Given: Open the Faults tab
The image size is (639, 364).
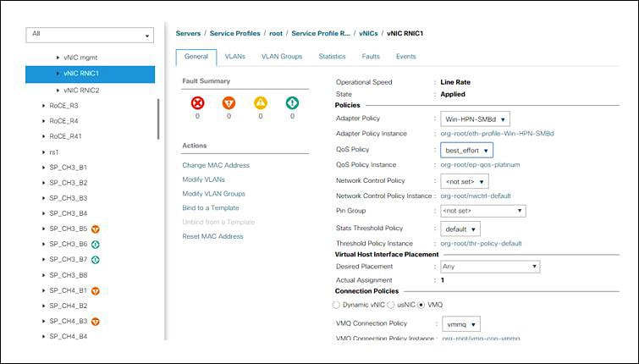Looking at the screenshot, I should [x=371, y=57].
